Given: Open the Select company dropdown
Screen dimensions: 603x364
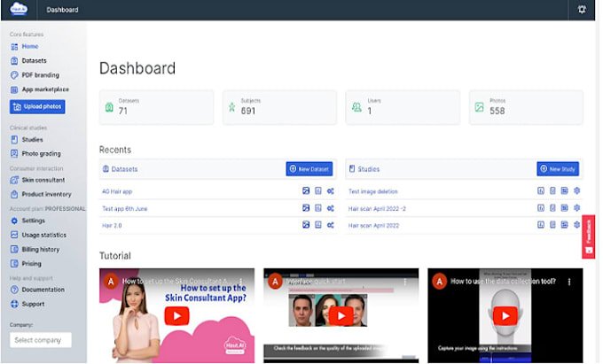Looking at the screenshot, I should tap(41, 340).
